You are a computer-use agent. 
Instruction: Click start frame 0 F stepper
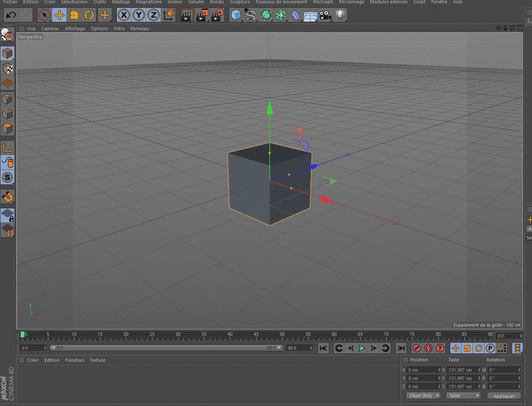pos(45,348)
